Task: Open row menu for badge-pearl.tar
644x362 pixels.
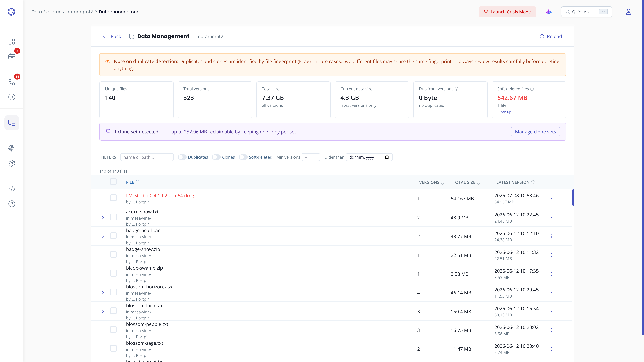Action: click(551, 236)
